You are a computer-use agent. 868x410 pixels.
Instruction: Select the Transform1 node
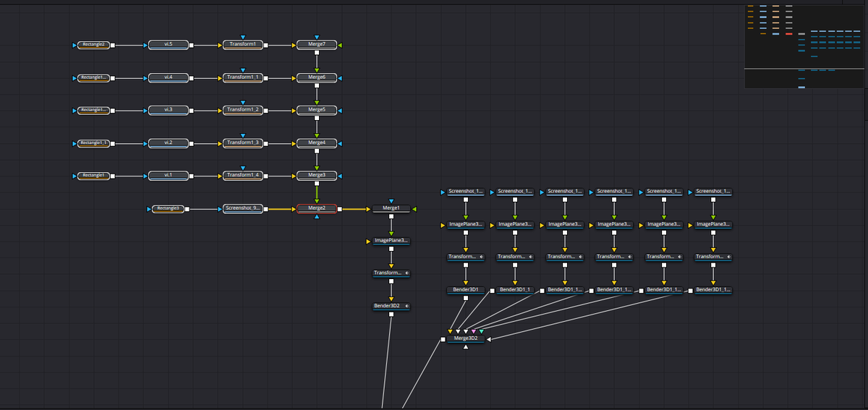point(242,45)
